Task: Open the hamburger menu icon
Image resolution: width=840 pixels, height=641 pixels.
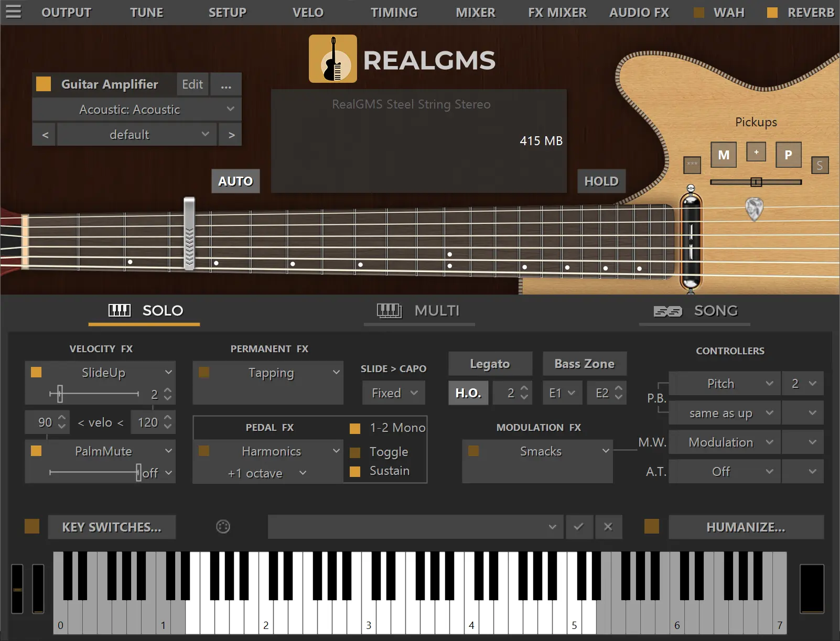Action: coord(13,12)
